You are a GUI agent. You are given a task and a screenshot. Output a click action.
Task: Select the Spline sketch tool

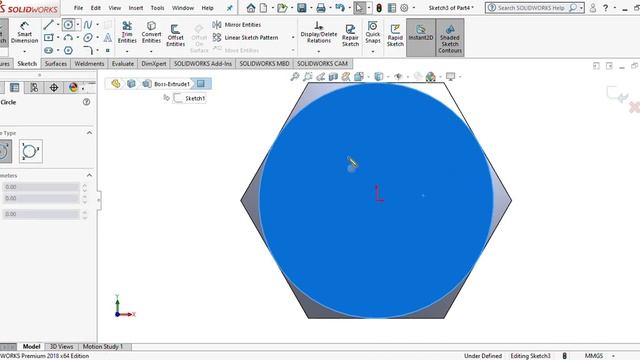[x=88, y=25]
